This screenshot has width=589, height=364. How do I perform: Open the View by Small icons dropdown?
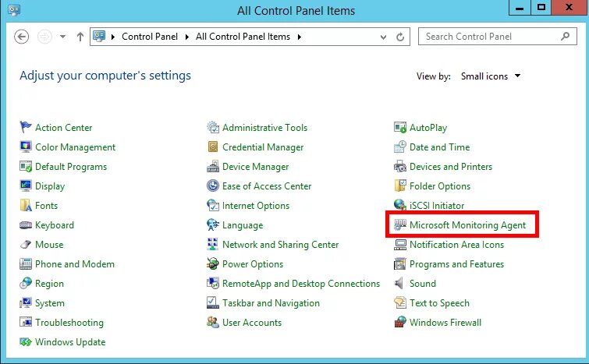coord(491,76)
